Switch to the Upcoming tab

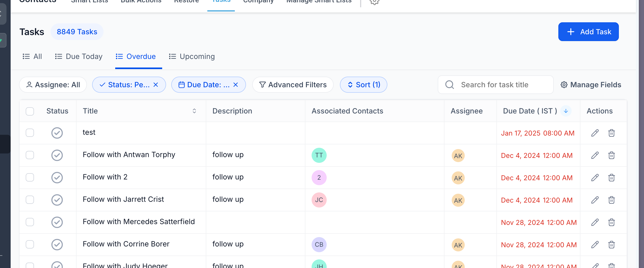(192, 56)
